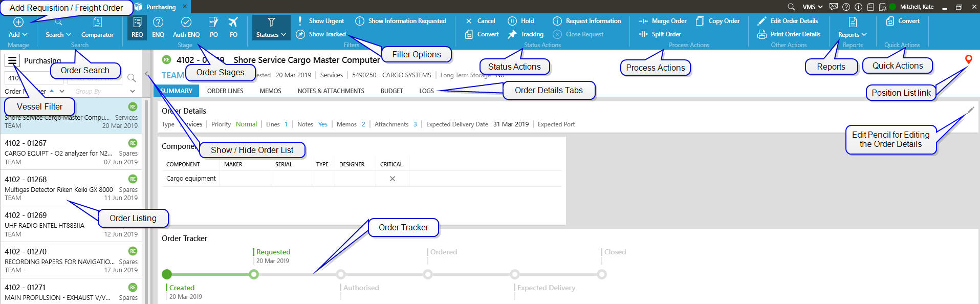Click the red position list pin
Screen dimensions: 980x304
coord(968,59)
